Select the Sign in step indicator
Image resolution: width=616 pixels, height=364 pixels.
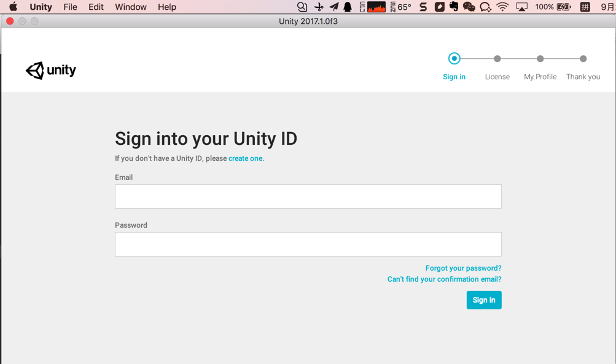(x=454, y=58)
